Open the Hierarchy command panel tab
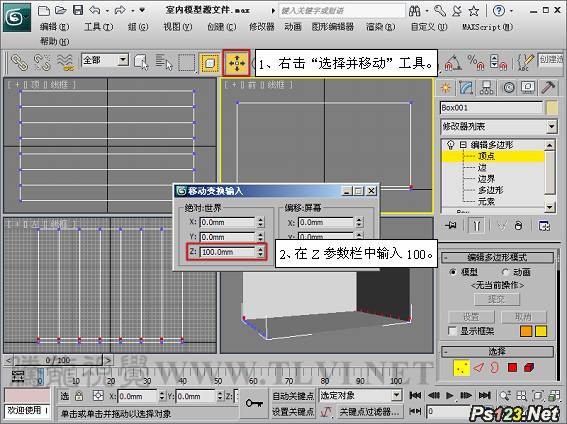The image size is (567, 424). tap(487, 88)
